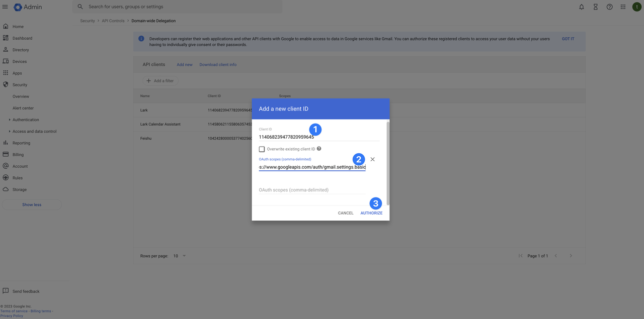The image size is (644, 319).
Task: Remove the OAuth scope with X icon
Action: pyautogui.click(x=372, y=159)
